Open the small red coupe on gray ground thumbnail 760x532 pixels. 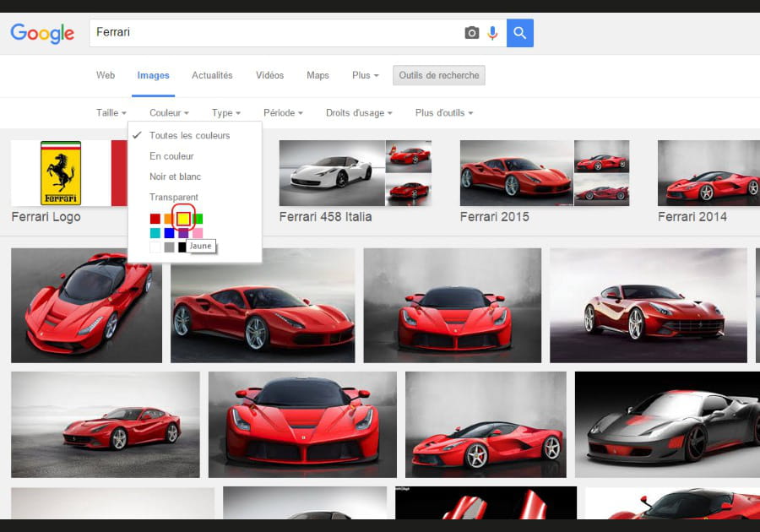point(106,425)
